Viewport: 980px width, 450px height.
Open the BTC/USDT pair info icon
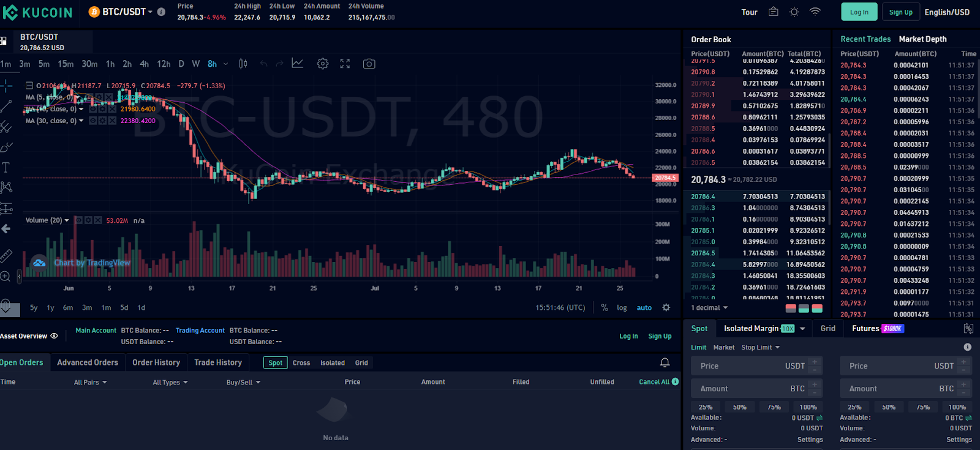tap(161, 12)
